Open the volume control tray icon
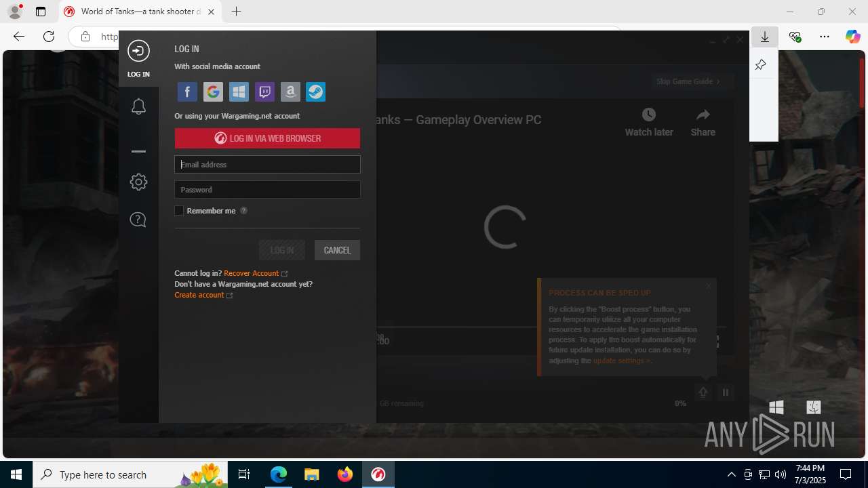This screenshot has width=868, height=488. pyautogui.click(x=781, y=474)
